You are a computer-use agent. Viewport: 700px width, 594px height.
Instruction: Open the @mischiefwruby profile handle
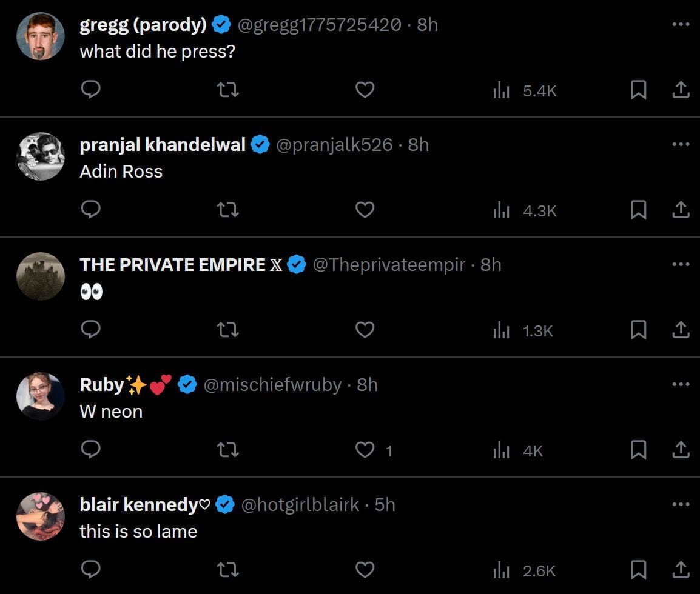point(272,385)
